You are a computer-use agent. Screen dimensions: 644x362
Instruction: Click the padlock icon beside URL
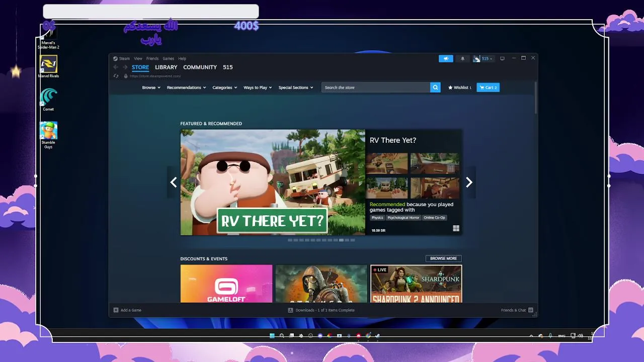tap(126, 76)
